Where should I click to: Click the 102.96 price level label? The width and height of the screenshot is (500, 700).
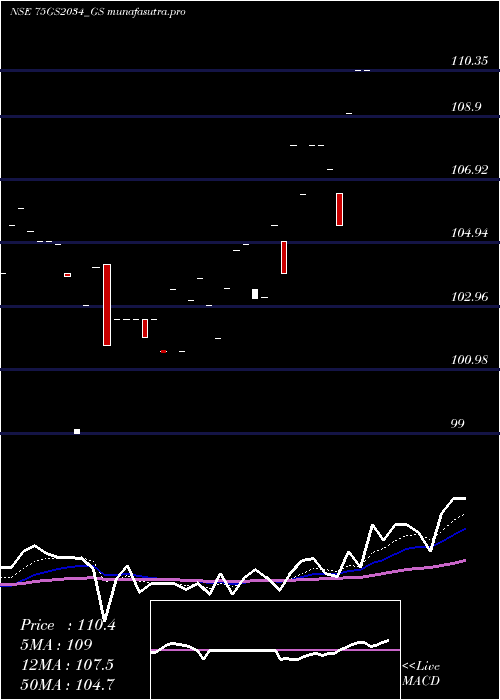pos(469,296)
